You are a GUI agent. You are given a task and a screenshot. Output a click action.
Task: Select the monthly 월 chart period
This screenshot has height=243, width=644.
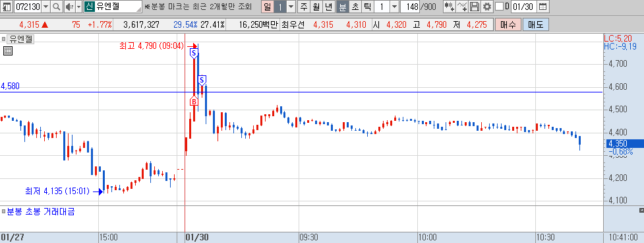click(x=316, y=7)
